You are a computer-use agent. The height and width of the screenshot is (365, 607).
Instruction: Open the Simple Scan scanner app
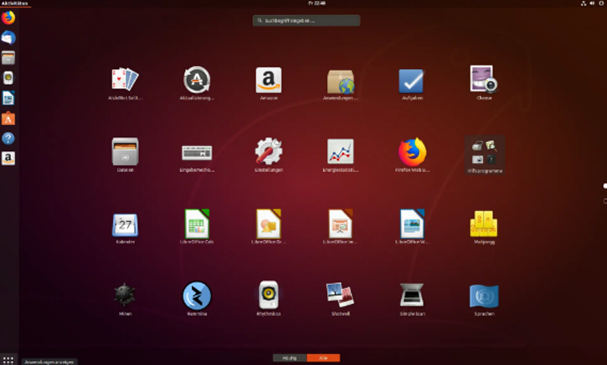(412, 299)
